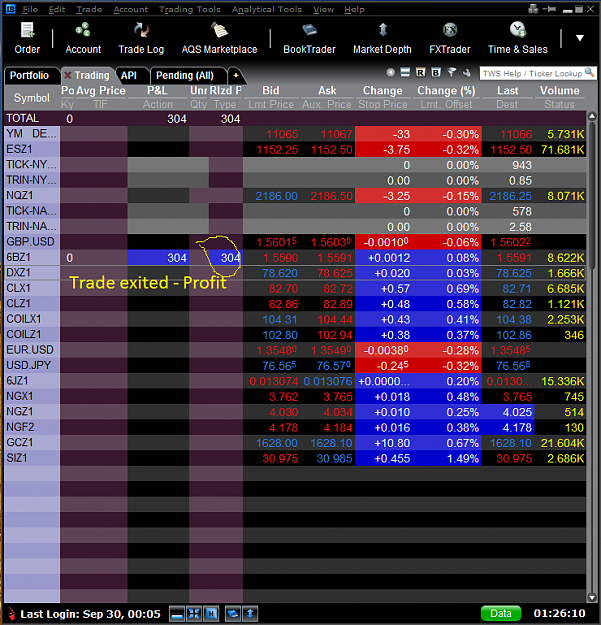Switch to the API tab
This screenshot has width=601, height=625.
129,75
